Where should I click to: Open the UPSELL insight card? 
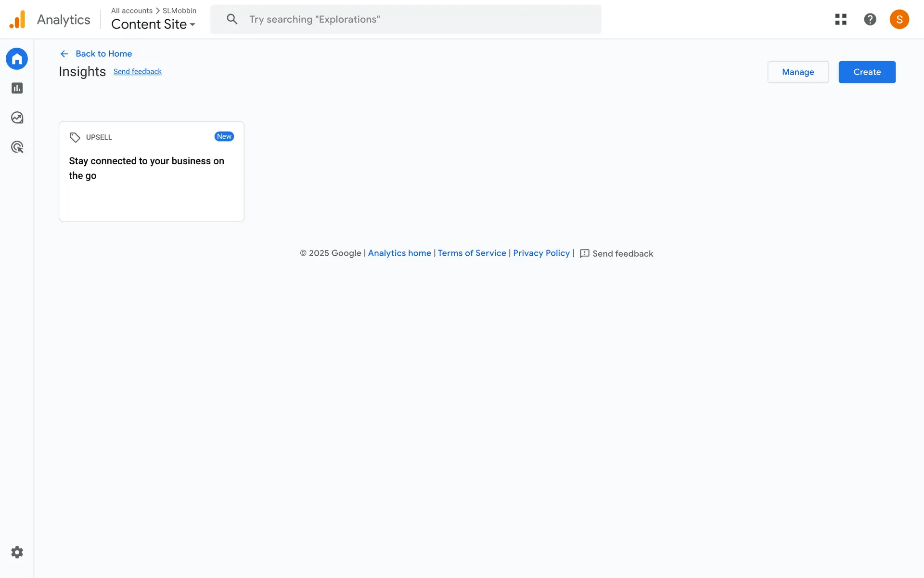pos(151,171)
